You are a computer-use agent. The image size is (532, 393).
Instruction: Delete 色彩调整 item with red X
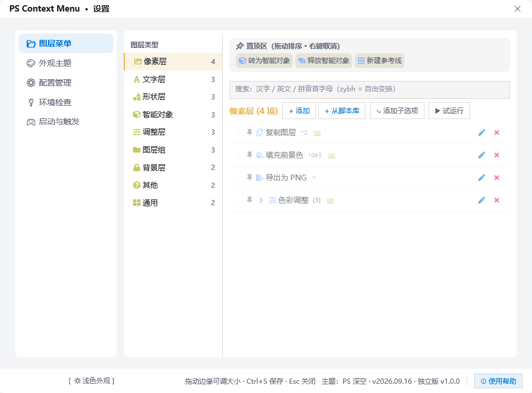(497, 200)
